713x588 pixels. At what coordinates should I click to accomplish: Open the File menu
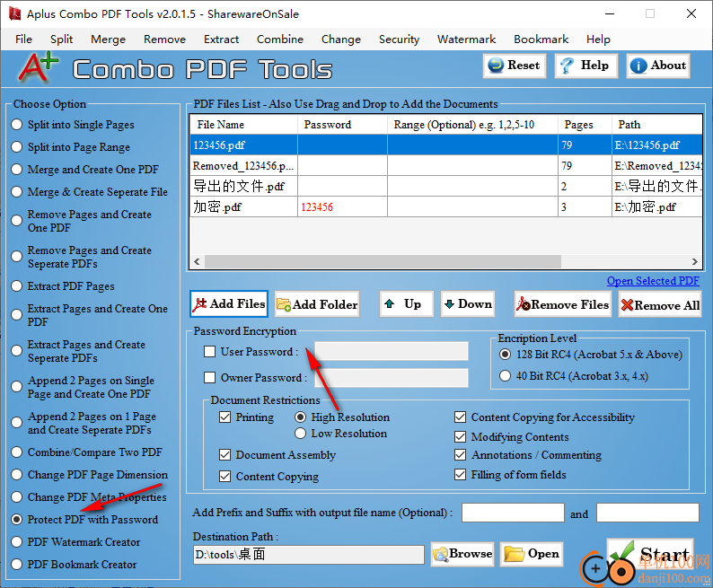(23, 39)
